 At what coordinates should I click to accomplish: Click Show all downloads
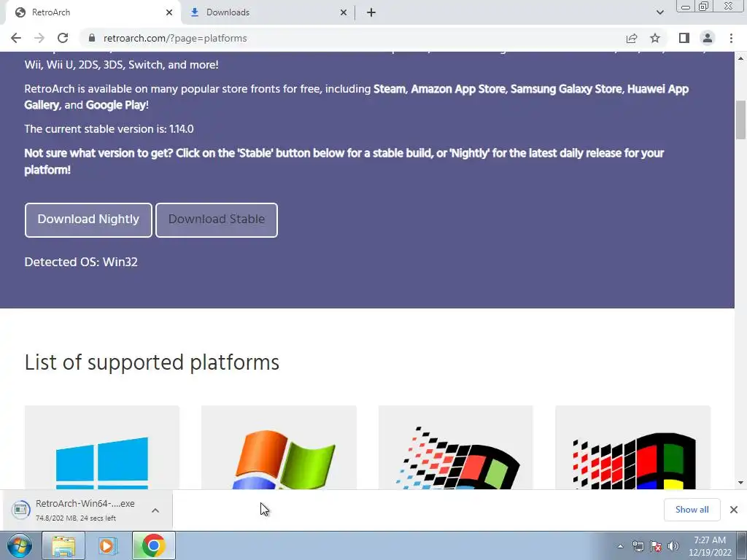[692, 510]
